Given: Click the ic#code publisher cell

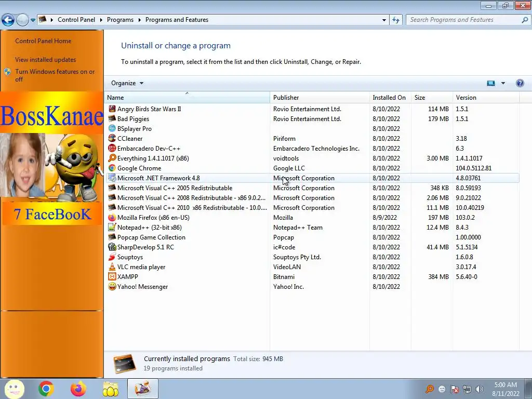Looking at the screenshot, I should [284, 247].
